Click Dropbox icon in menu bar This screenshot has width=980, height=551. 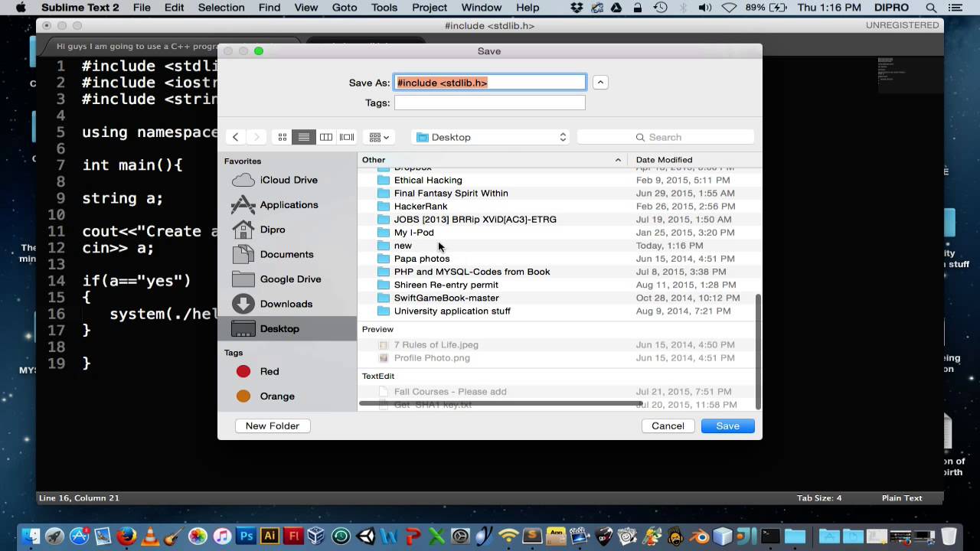(577, 8)
